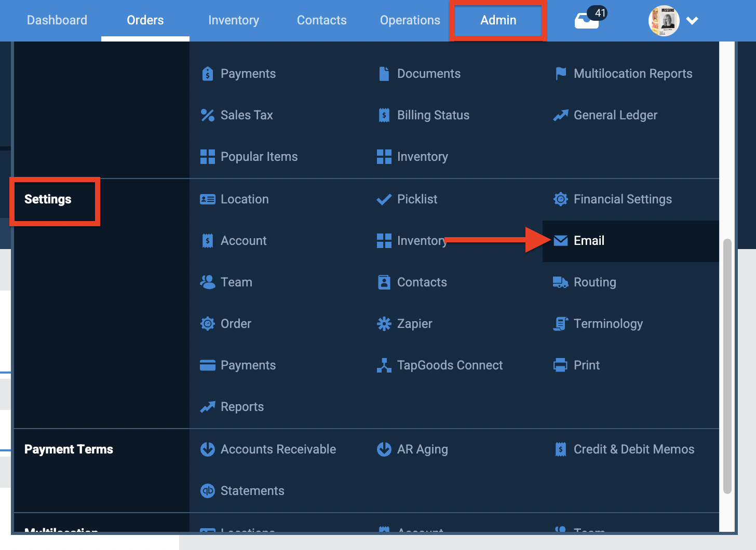Click the Reports trending-arrow icon

pos(207,406)
